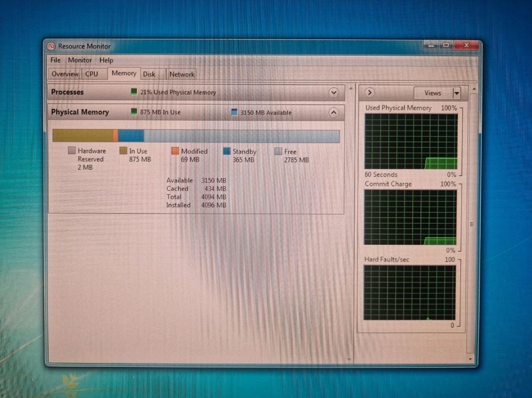Click the green 875 MB In Use indicator
Viewport: 532px width, 398px height.
click(x=134, y=112)
